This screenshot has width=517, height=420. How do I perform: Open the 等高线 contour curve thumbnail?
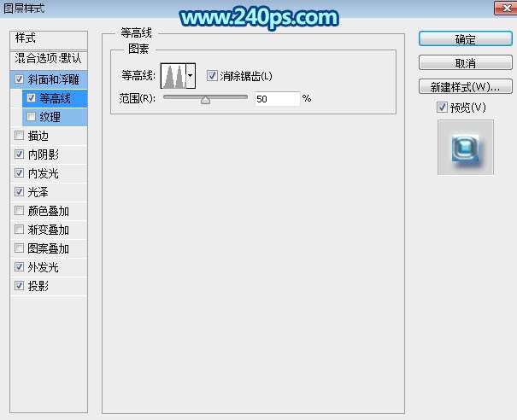point(173,76)
